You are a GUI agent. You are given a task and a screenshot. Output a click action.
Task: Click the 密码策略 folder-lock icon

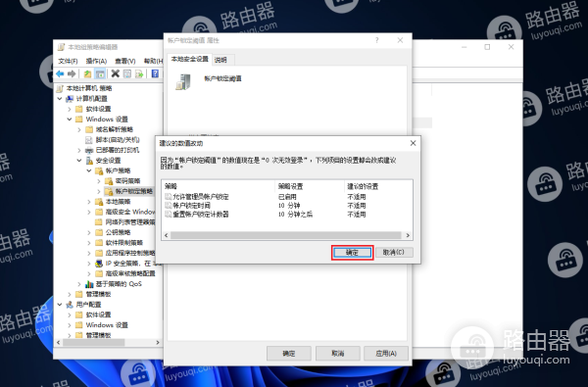click(x=109, y=181)
